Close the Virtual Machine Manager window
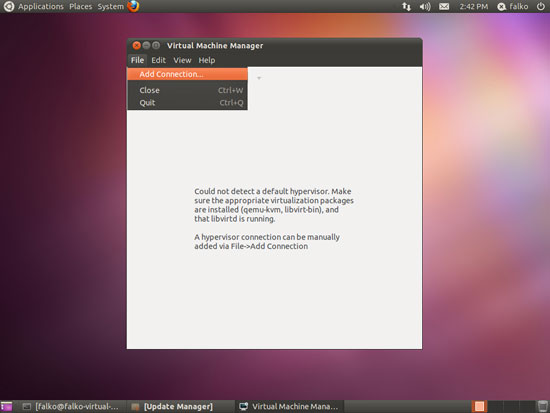The image size is (550, 413). pos(136,45)
